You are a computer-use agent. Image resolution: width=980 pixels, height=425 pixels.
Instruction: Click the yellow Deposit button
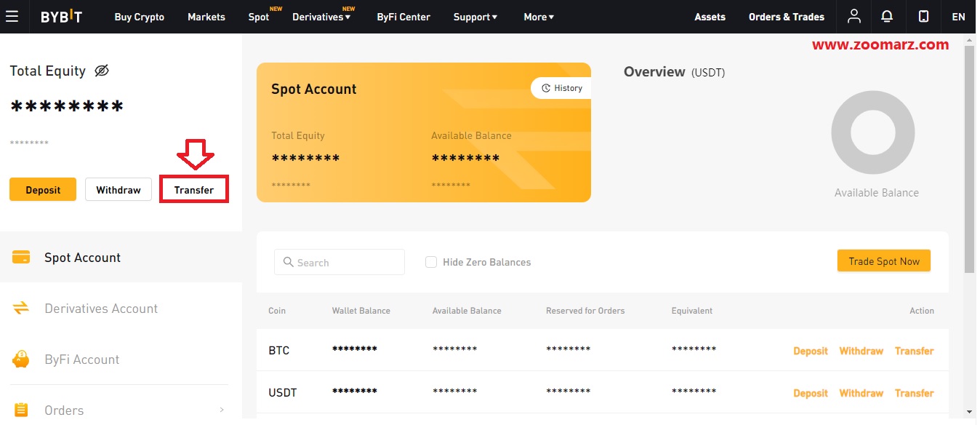point(43,190)
